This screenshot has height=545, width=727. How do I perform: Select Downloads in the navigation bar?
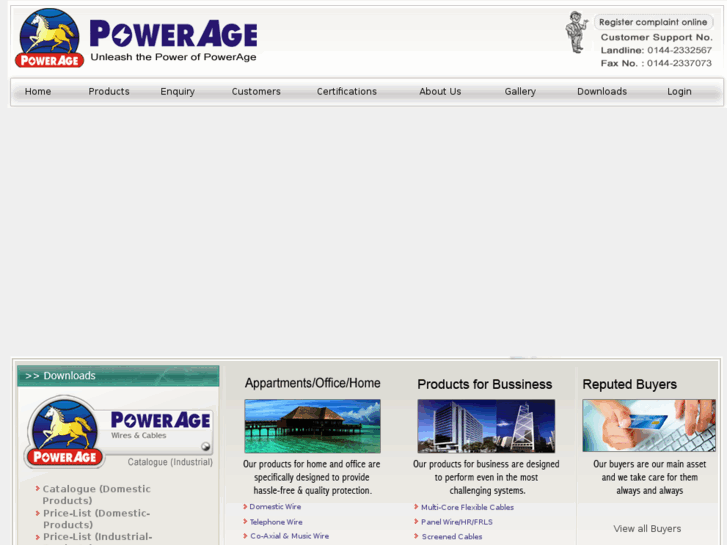[x=602, y=91]
